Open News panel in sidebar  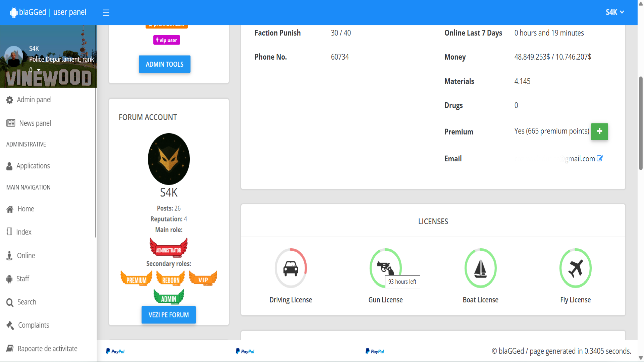pyautogui.click(x=35, y=123)
